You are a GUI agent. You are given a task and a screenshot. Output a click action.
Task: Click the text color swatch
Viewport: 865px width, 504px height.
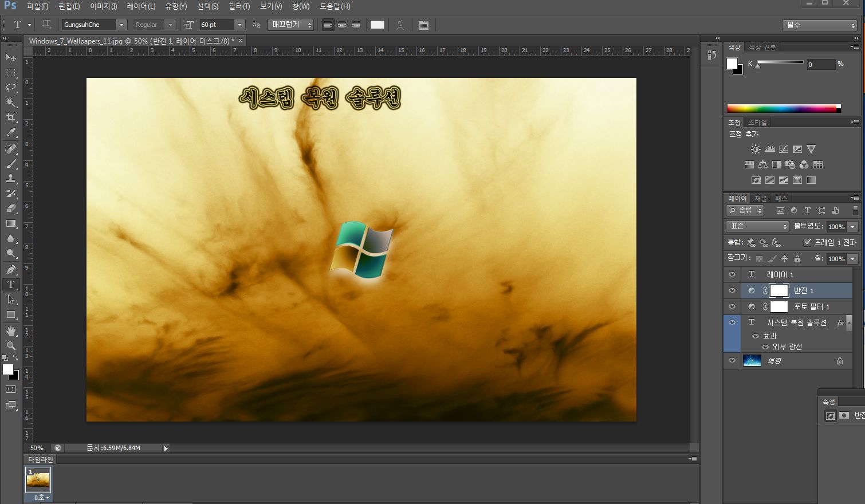378,25
